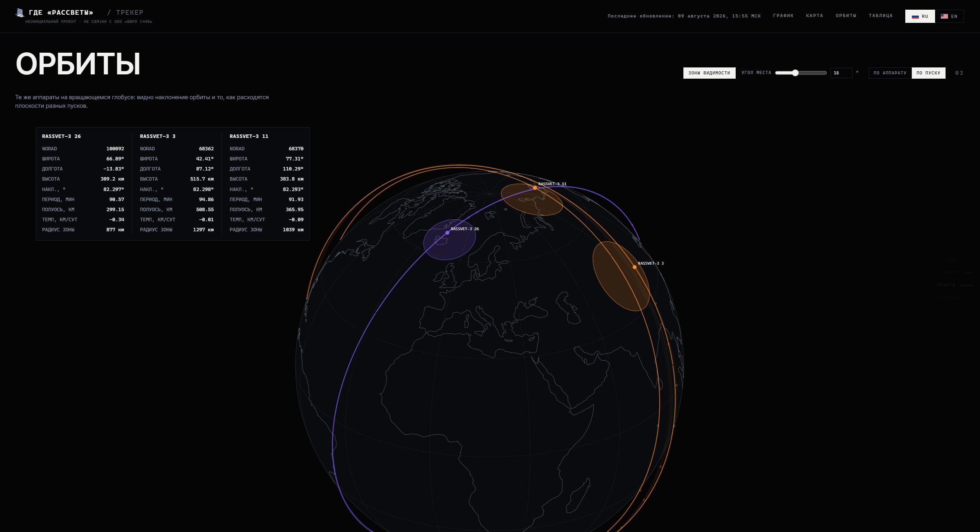Click the inclination value 82.297°
Image resolution: width=980 pixels, height=532 pixels.
(114, 189)
